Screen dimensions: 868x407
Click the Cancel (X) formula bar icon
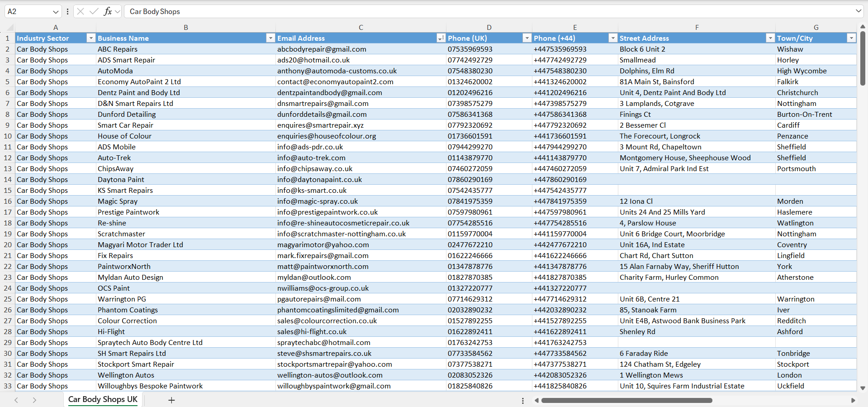(81, 11)
